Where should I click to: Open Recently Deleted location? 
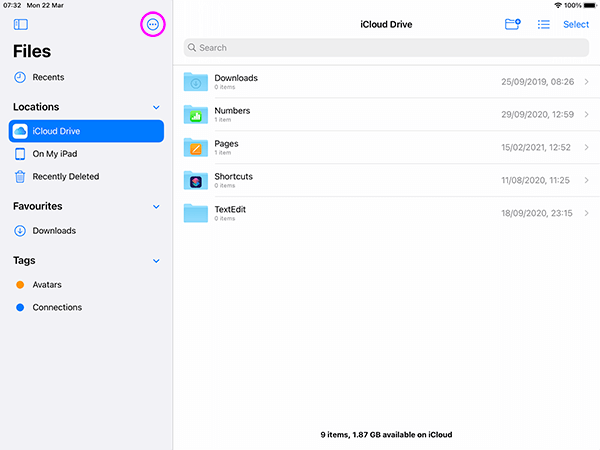point(65,177)
